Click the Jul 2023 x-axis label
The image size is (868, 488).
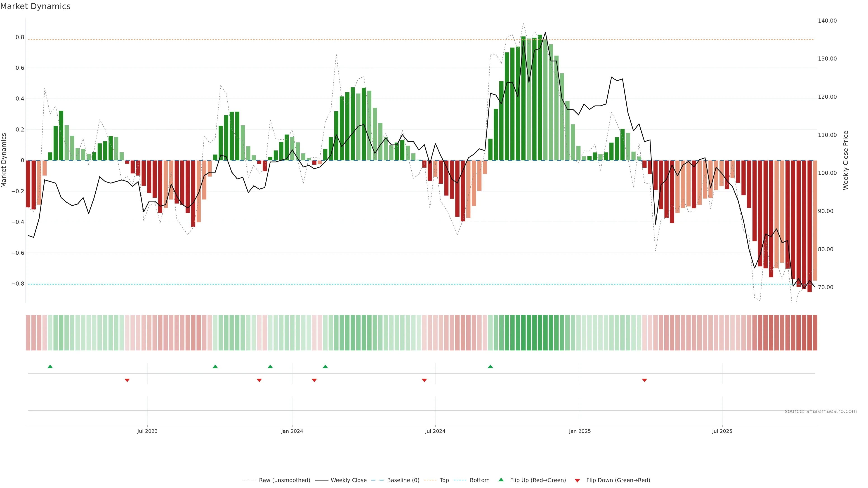(x=147, y=431)
